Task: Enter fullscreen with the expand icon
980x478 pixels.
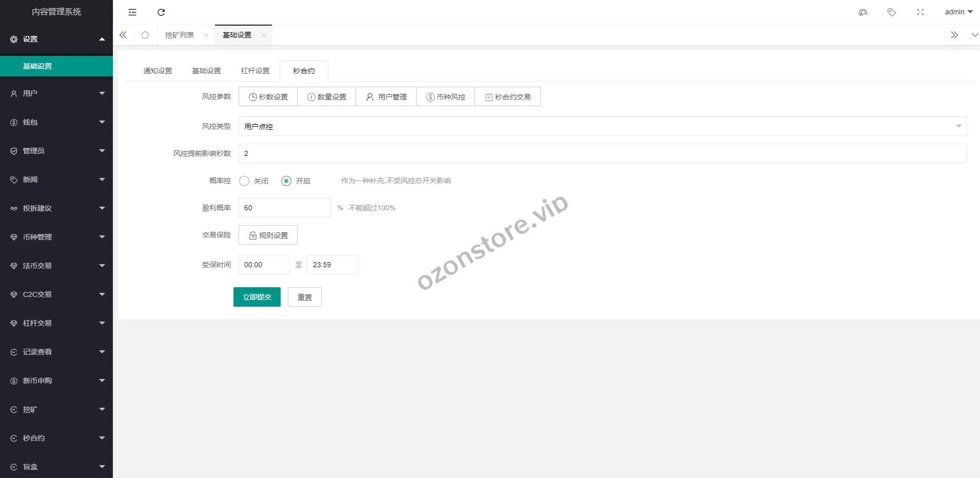Action: tap(920, 12)
